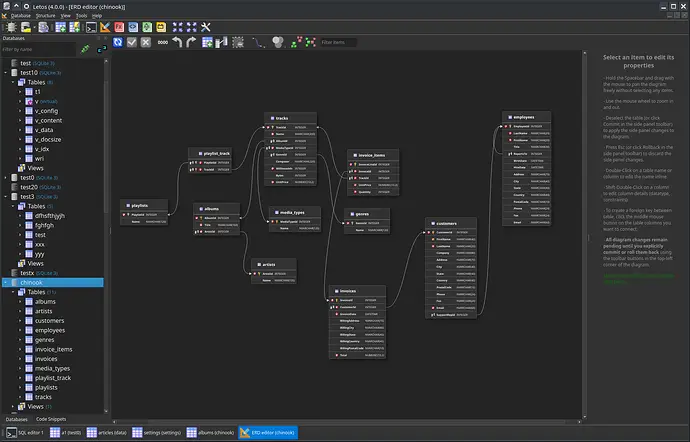690x442 pixels.
Task: Reload the diagram with blue refresh icon
Action: [118, 42]
